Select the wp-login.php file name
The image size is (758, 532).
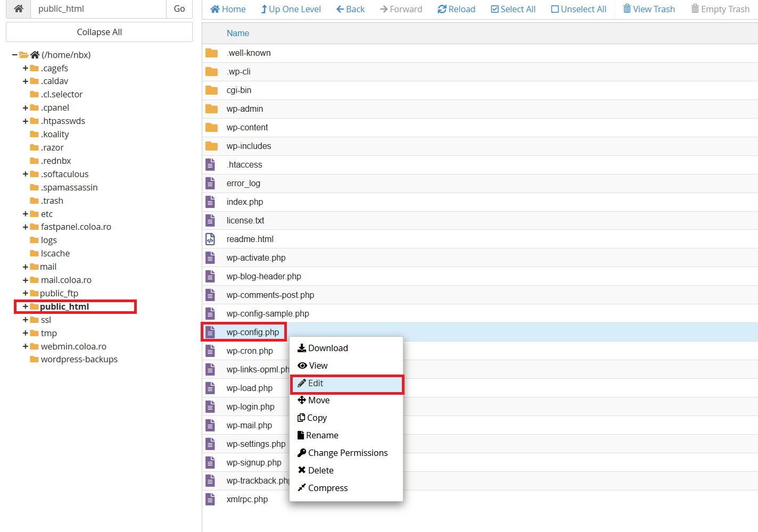click(251, 406)
